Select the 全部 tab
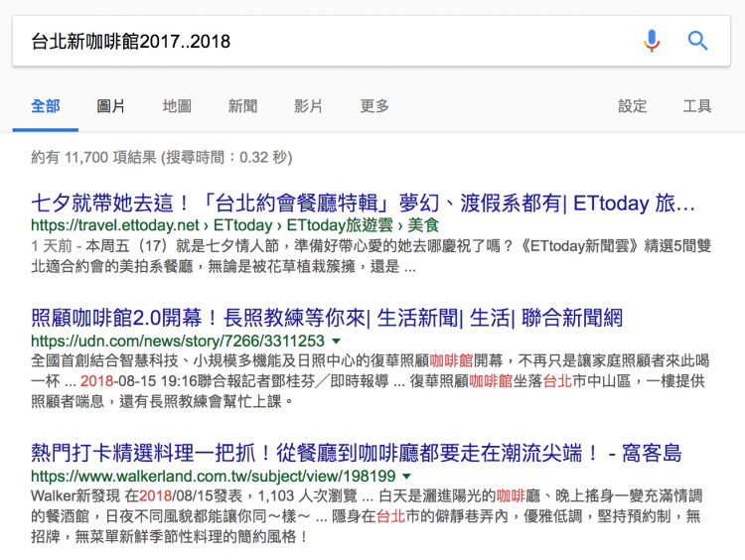The width and height of the screenshot is (745, 560). click(45, 106)
